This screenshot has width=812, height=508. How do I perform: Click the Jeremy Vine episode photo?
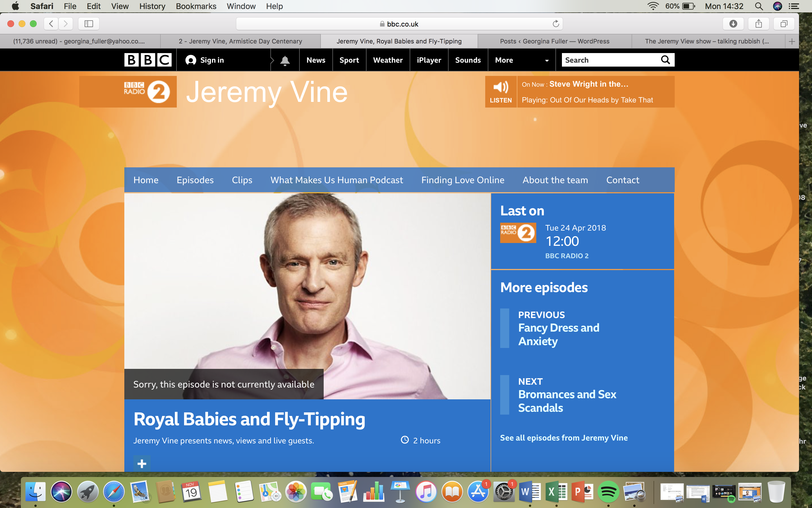tap(307, 296)
